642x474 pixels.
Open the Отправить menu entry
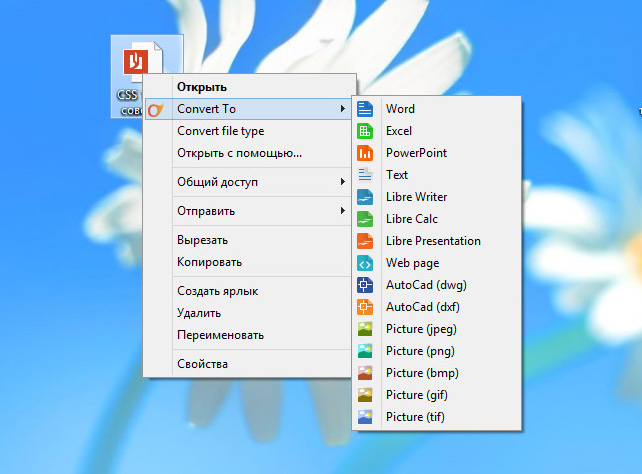pyautogui.click(x=248, y=211)
